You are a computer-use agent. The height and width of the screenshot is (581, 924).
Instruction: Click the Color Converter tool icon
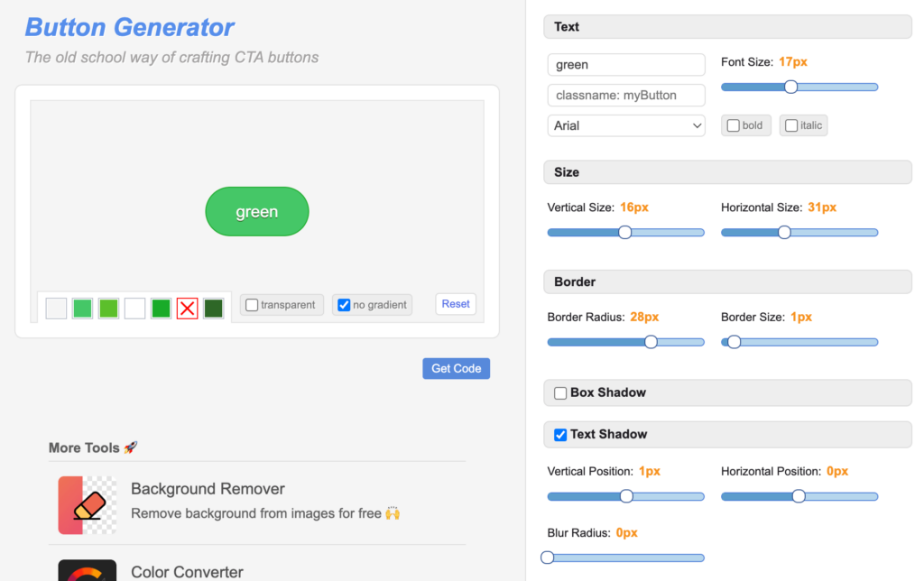(88, 571)
